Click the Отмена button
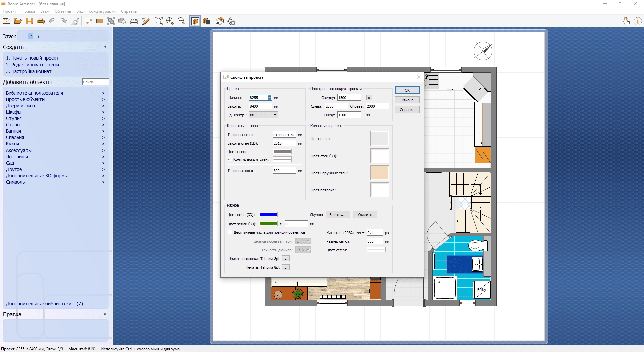Image resolution: width=644 pixels, height=352 pixels. 407,100
